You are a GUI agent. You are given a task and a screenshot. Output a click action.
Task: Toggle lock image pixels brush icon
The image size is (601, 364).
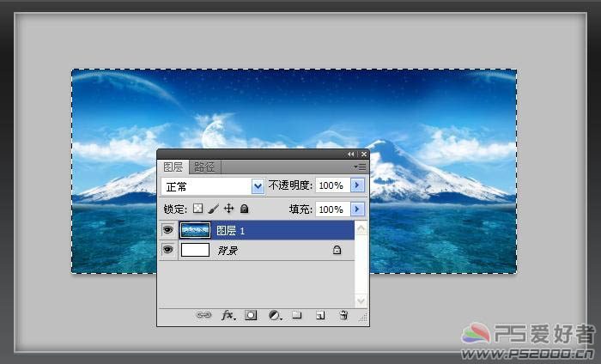(213, 209)
